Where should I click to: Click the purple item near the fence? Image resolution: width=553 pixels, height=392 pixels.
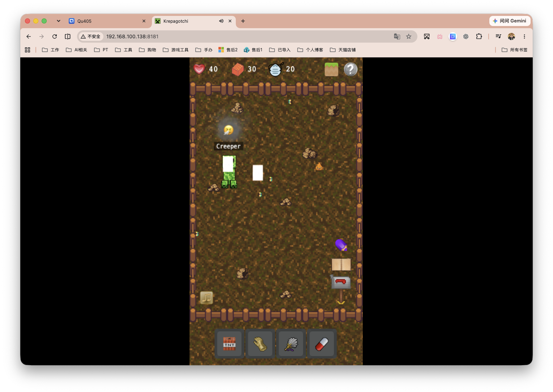click(x=341, y=245)
